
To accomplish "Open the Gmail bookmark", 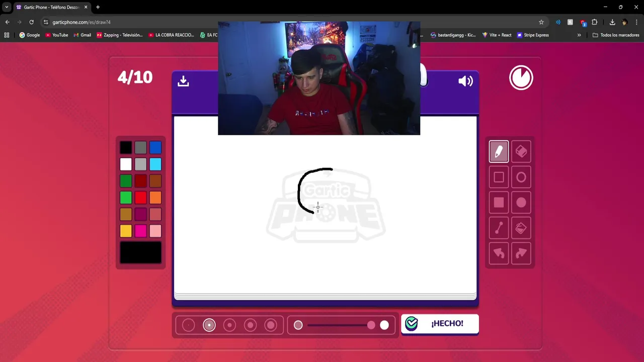I will click(x=82, y=35).
